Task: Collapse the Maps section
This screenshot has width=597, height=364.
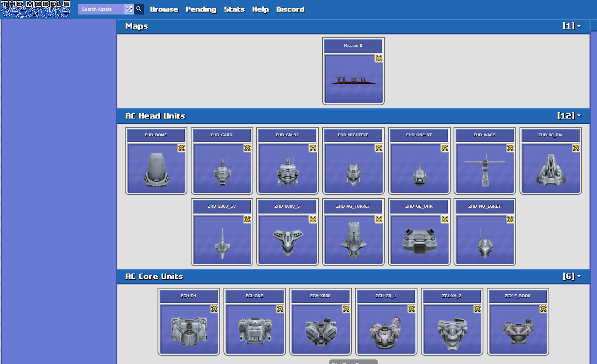Action: pos(579,26)
